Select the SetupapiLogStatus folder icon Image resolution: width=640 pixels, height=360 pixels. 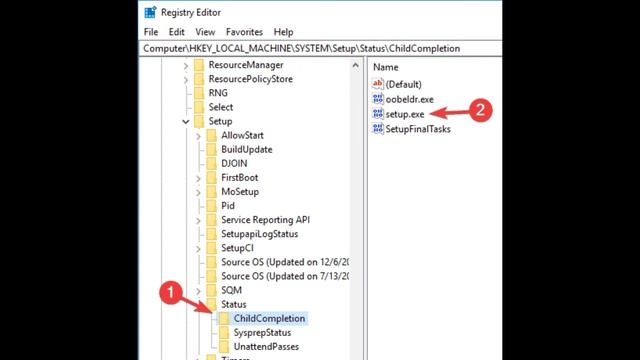(211, 234)
